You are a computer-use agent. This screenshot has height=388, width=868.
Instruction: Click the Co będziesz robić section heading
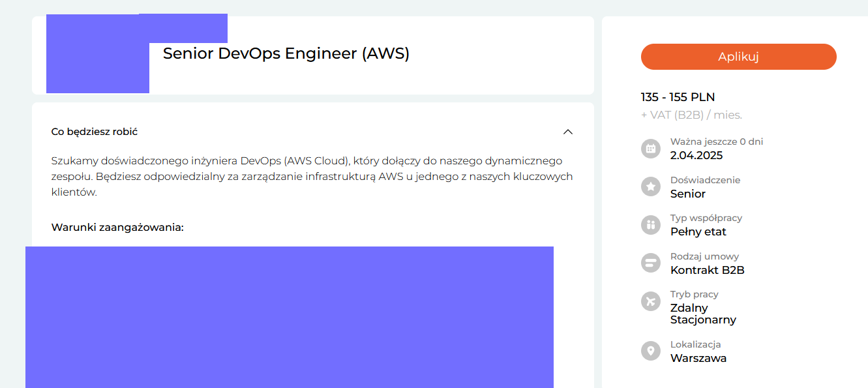click(95, 132)
